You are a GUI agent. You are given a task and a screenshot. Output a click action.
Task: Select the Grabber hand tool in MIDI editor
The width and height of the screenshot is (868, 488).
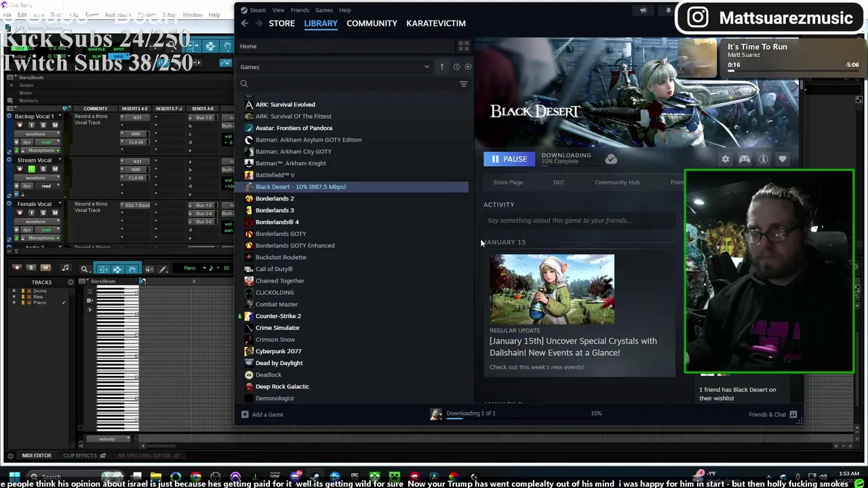coord(132,269)
